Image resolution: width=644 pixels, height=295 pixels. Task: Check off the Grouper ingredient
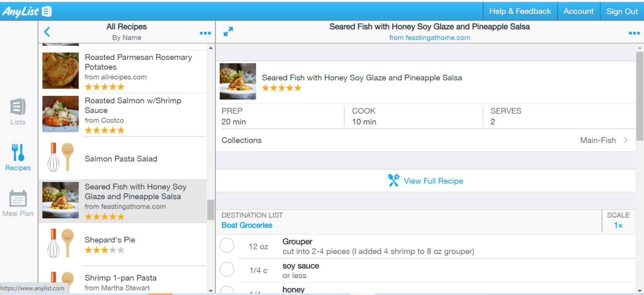227,245
